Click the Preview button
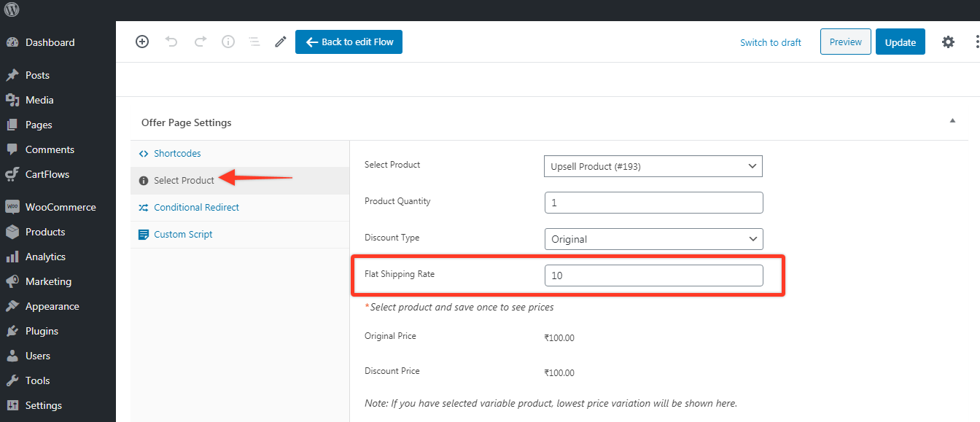980x422 pixels. point(846,42)
